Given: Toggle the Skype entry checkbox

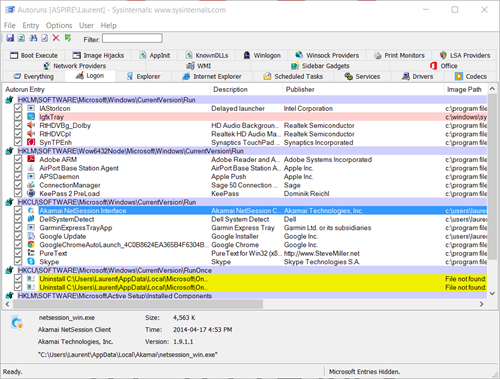Looking at the screenshot, I should [18, 262].
